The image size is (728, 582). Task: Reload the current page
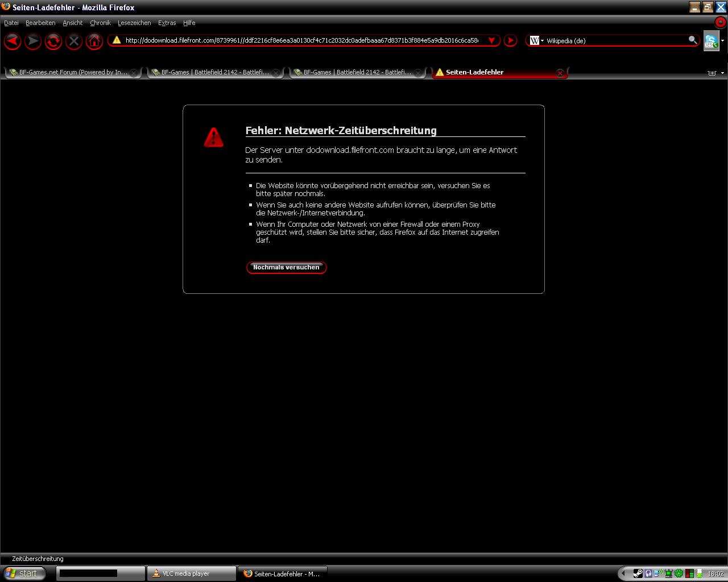[53, 41]
